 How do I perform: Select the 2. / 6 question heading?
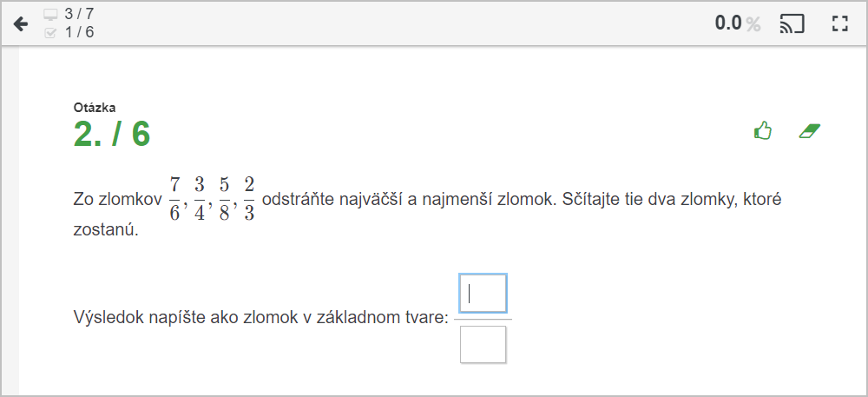(x=112, y=134)
